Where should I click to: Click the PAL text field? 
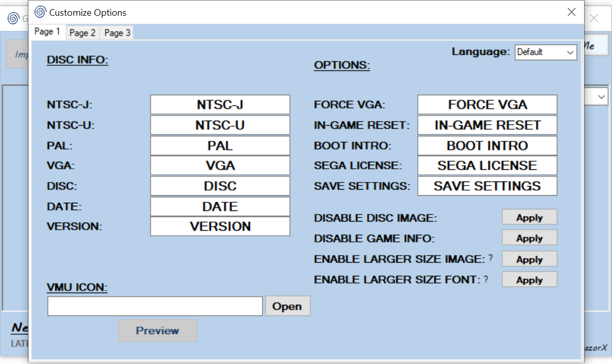tap(220, 145)
